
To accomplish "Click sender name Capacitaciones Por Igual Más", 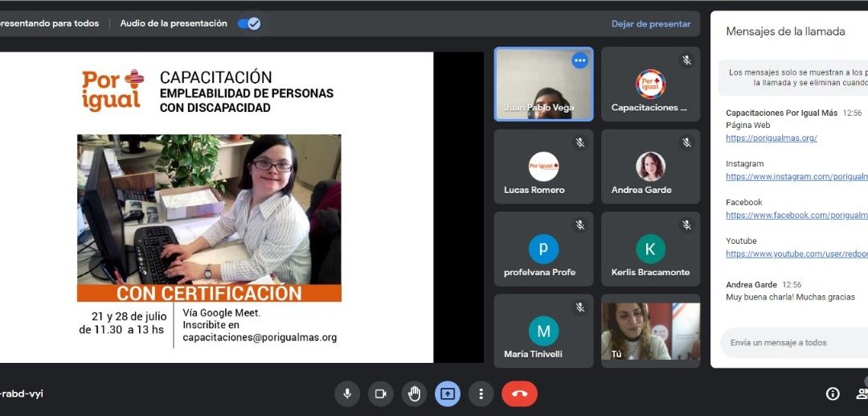I will pos(782,113).
